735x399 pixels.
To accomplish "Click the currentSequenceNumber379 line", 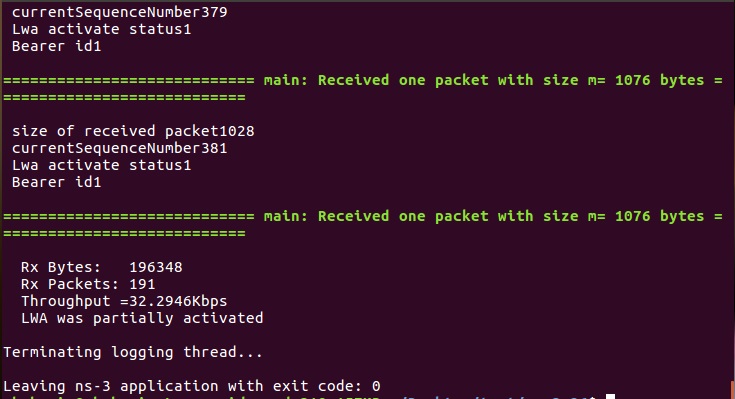I will 120,12.
